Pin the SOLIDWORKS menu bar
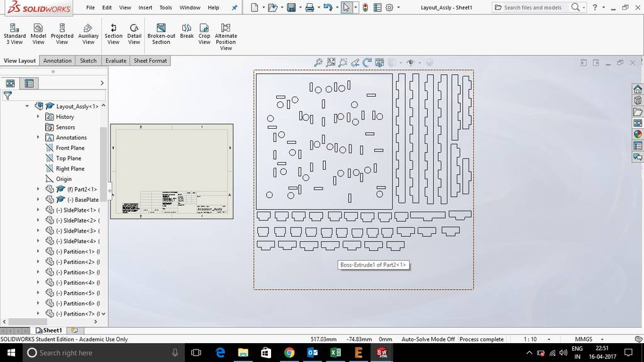Screen dimensions: 644x362 click(235, 8)
